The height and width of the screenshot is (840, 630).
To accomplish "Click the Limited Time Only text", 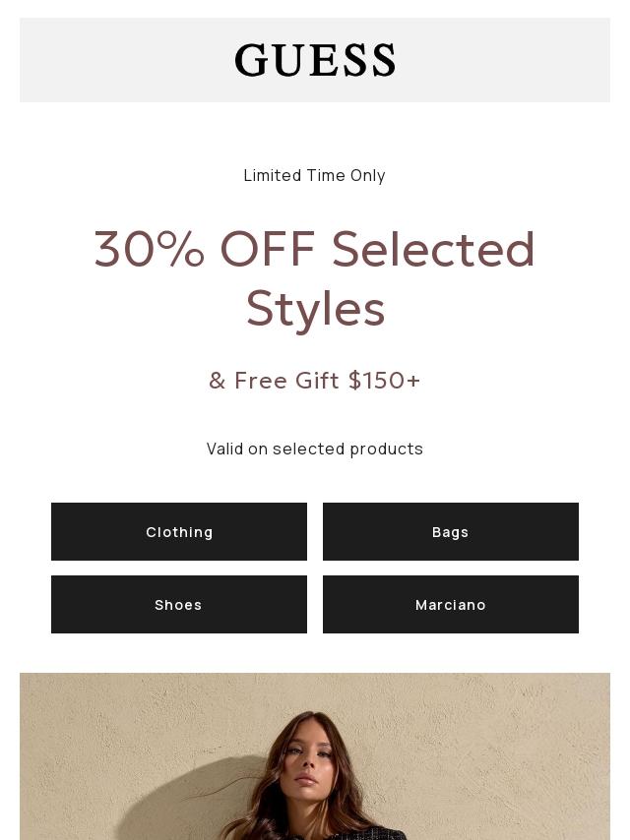I will tap(315, 175).
